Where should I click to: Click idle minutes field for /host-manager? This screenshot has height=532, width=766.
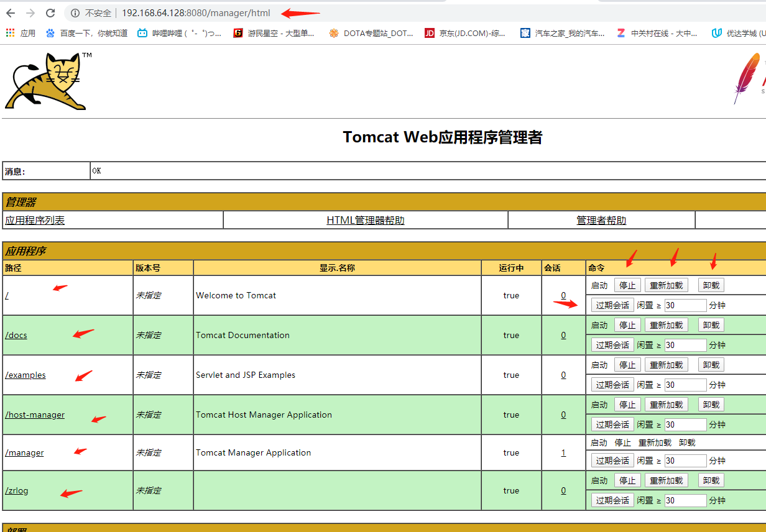686,424
